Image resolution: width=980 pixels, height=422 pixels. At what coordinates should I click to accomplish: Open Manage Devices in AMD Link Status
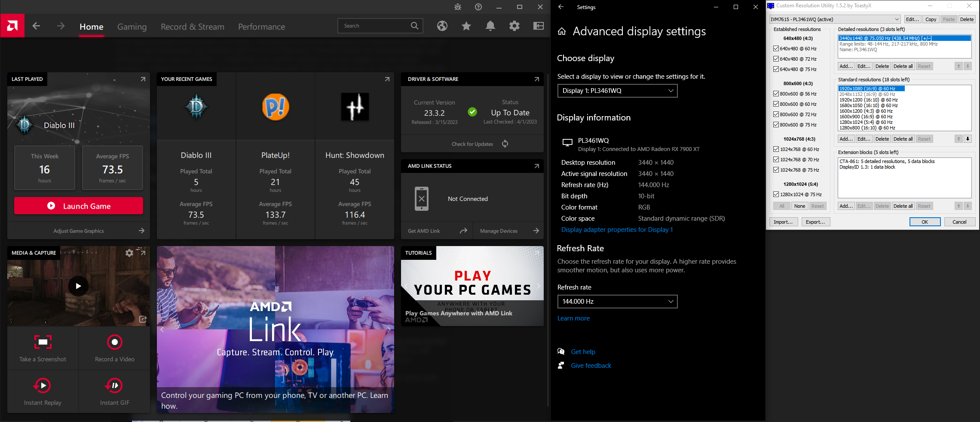coord(499,231)
